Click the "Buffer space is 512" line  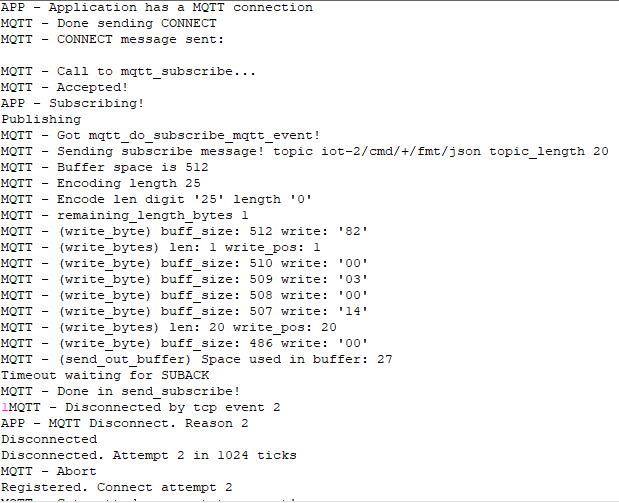point(104,167)
